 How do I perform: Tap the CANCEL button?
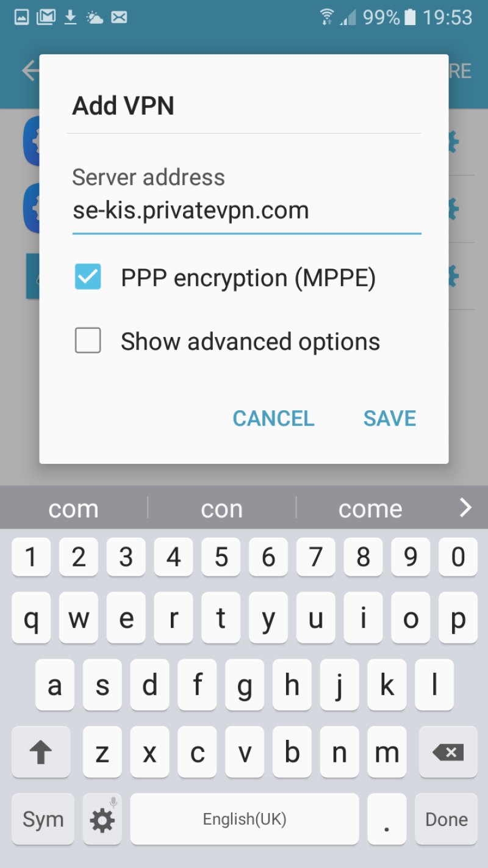(x=273, y=419)
